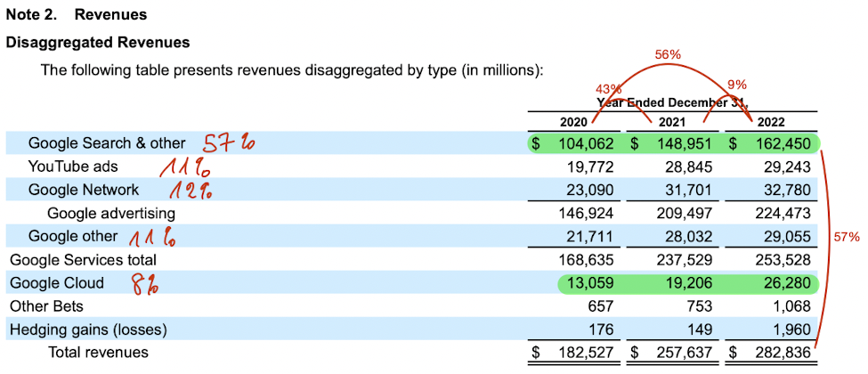Click the hedging value 176
Viewport: 868px width, 374px height.
click(601, 330)
